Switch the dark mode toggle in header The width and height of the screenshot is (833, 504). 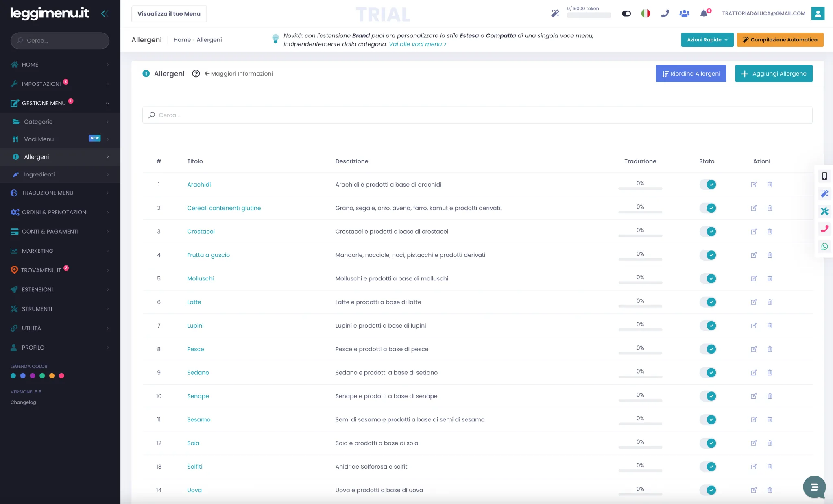click(x=626, y=13)
